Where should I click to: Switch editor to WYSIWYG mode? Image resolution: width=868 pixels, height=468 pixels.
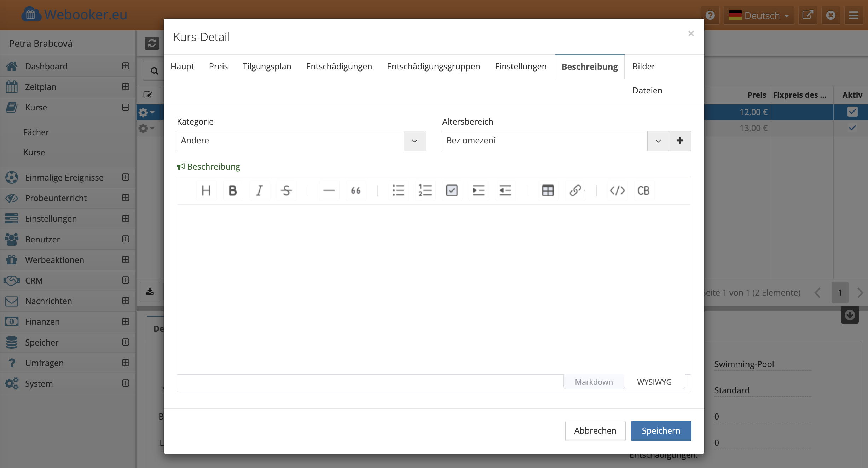[654, 382]
